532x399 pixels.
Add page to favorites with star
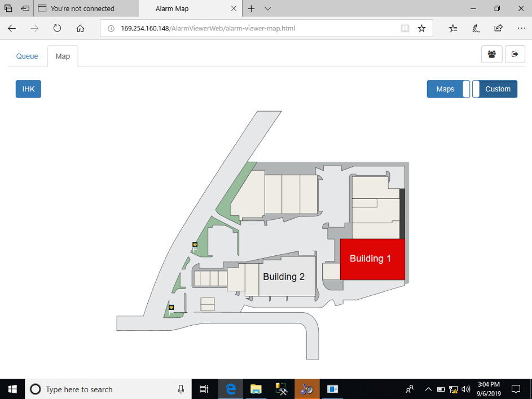[x=421, y=29]
